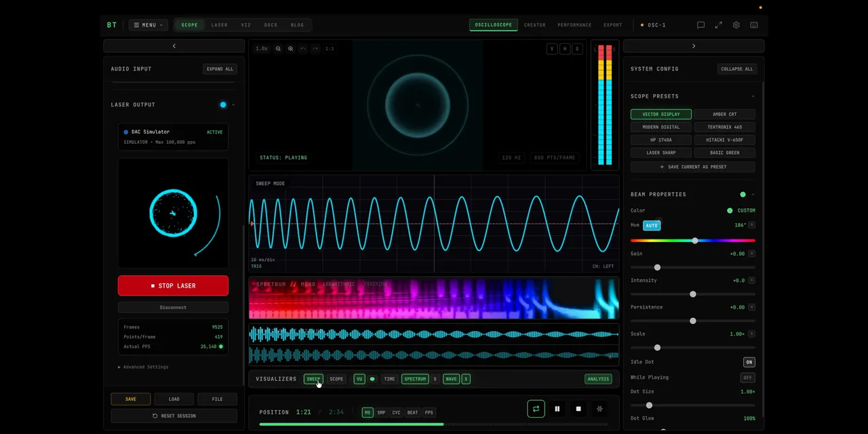Click SAVE CURRENT AS PRESET

pyautogui.click(x=693, y=167)
